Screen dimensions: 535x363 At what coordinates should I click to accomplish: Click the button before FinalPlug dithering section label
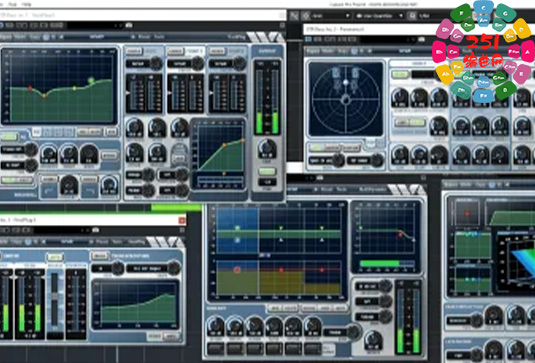pos(99,256)
